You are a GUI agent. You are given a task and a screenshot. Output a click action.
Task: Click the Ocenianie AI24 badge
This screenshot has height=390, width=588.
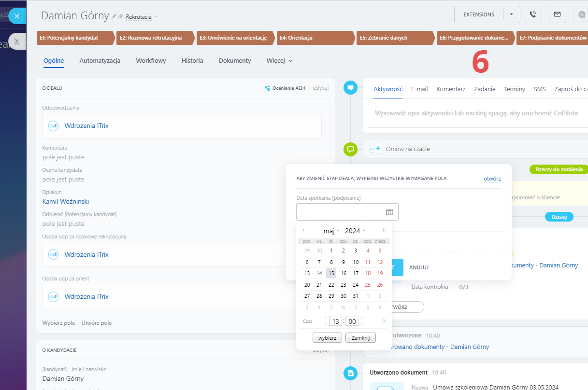pyautogui.click(x=285, y=88)
